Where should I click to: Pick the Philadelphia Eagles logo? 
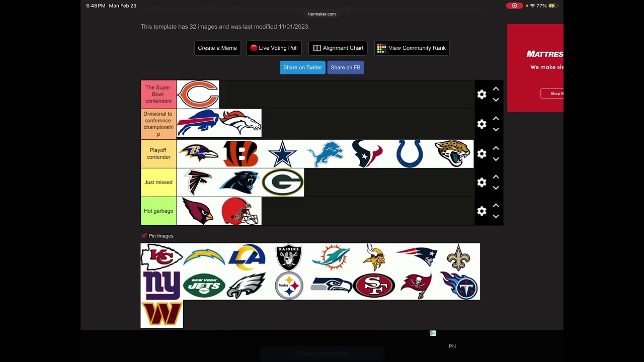[247, 286]
